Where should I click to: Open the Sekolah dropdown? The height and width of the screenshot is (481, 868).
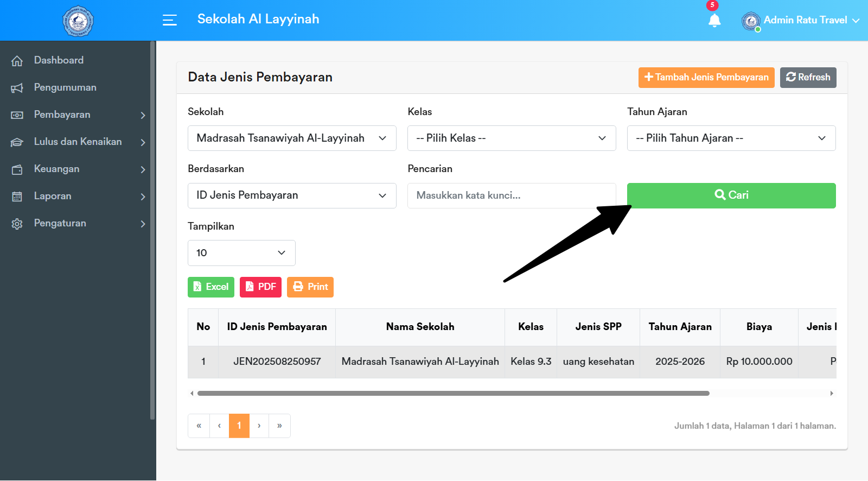coord(292,138)
